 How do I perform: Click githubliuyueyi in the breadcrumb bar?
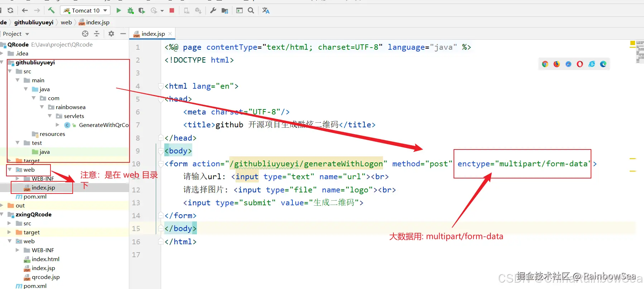click(x=34, y=22)
